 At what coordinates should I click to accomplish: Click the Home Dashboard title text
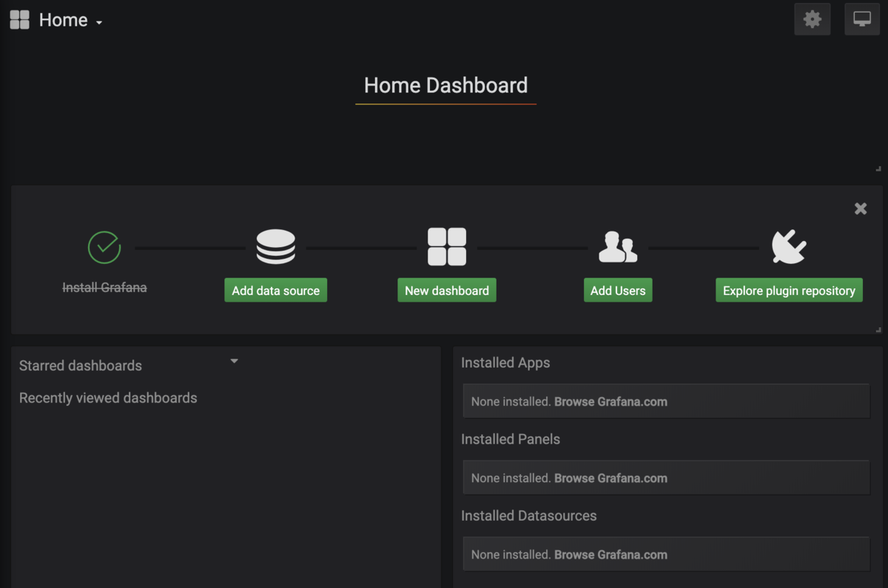pos(446,85)
